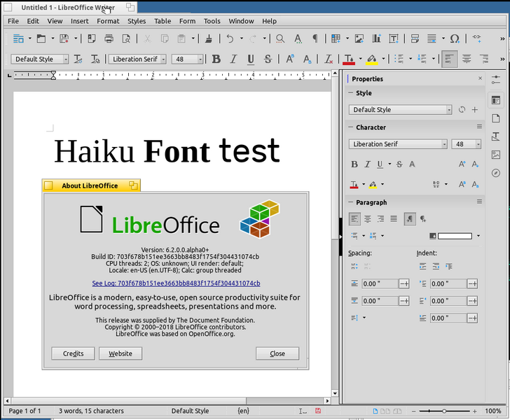The width and height of the screenshot is (510, 420).
Task: Insert a special character (Omega icon)
Action: coord(455,38)
